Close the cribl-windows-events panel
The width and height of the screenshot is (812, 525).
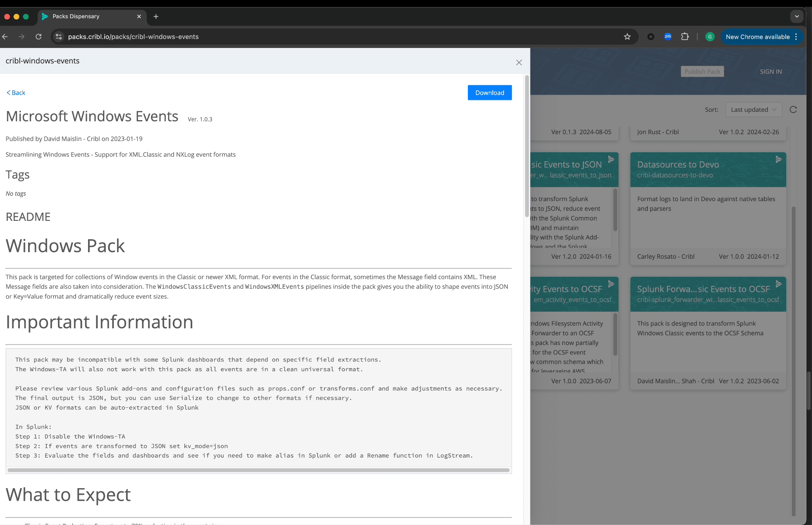point(519,63)
